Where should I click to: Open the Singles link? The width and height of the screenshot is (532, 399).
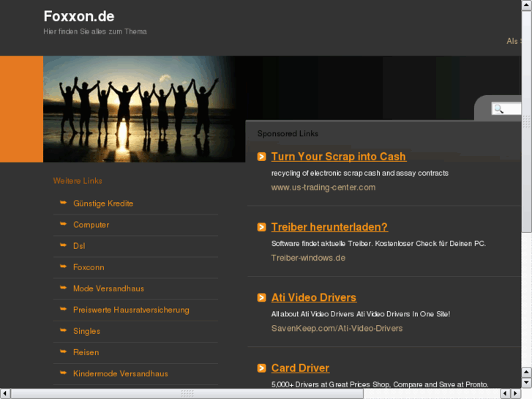tap(86, 331)
